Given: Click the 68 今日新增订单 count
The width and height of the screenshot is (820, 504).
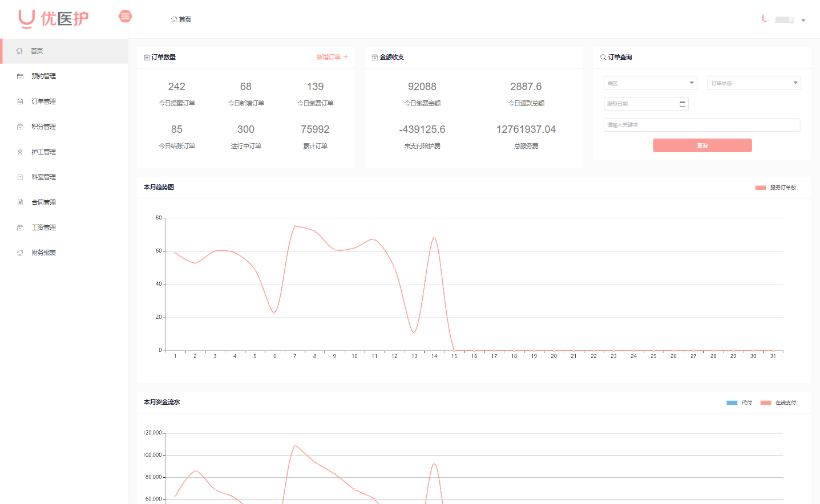Looking at the screenshot, I should coord(246,87).
